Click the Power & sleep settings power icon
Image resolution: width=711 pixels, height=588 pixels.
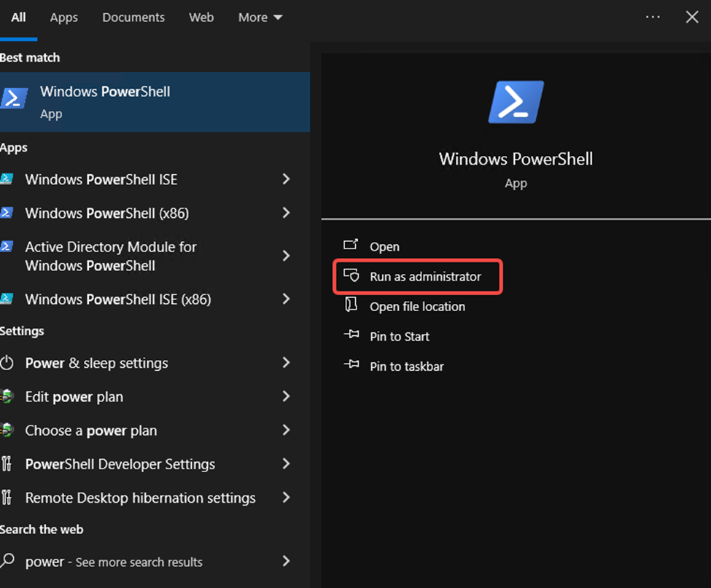(x=7, y=363)
